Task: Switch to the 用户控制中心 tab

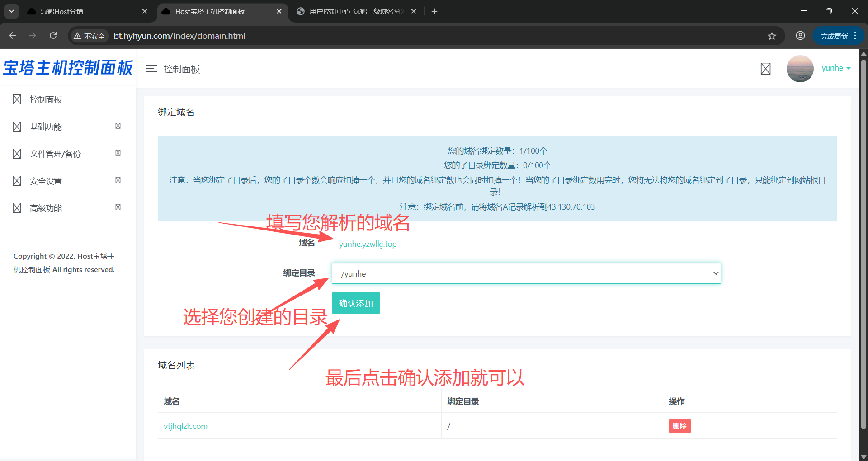Action: (357, 11)
